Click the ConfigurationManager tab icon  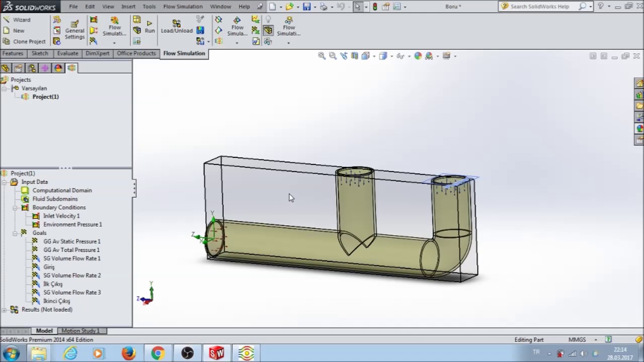[32, 68]
